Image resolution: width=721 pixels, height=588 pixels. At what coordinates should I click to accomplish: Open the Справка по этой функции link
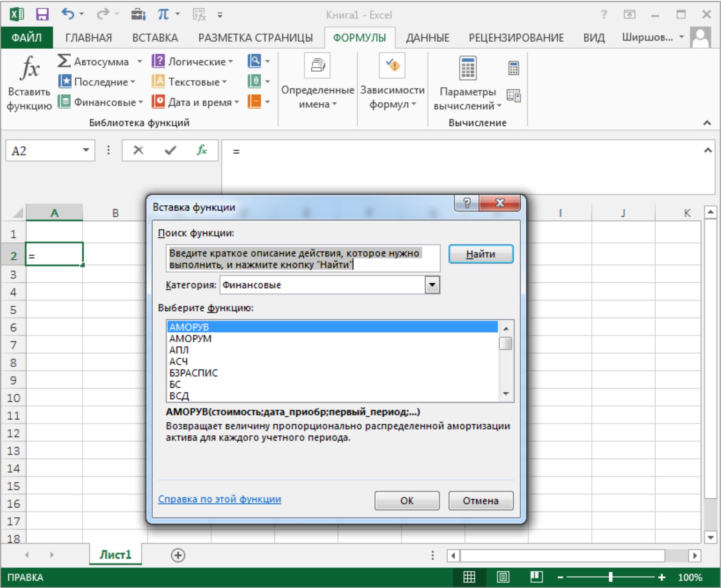pos(219,499)
